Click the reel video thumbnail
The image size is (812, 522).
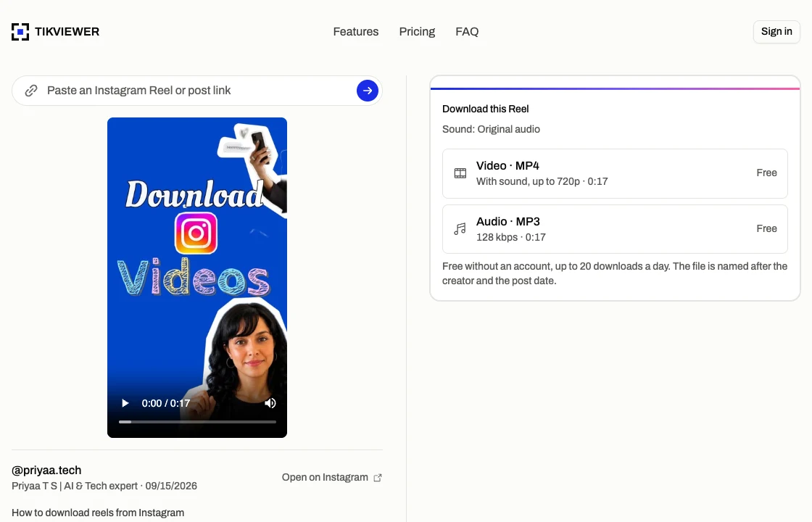(x=197, y=278)
